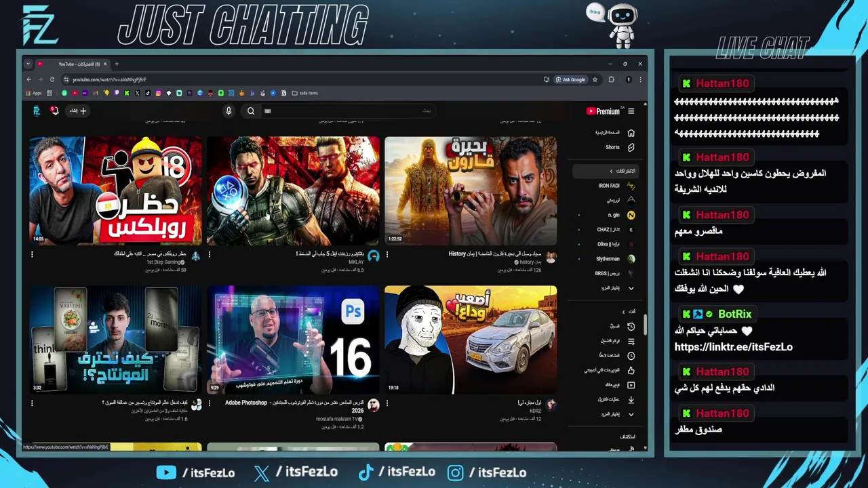The width and height of the screenshot is (868, 488).
Task: Click the YouTube search magnifier icon
Action: pos(251,111)
